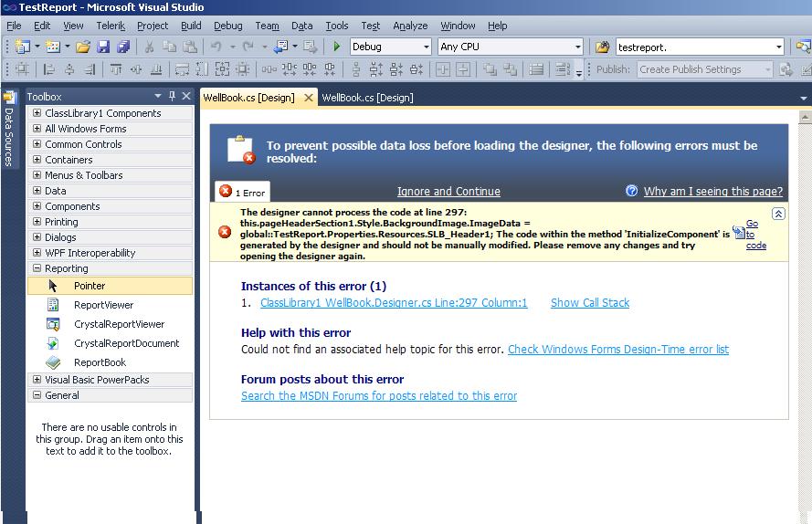Open the active documents list dropdown arrow
This screenshot has width=812, height=524.
pos(803,98)
